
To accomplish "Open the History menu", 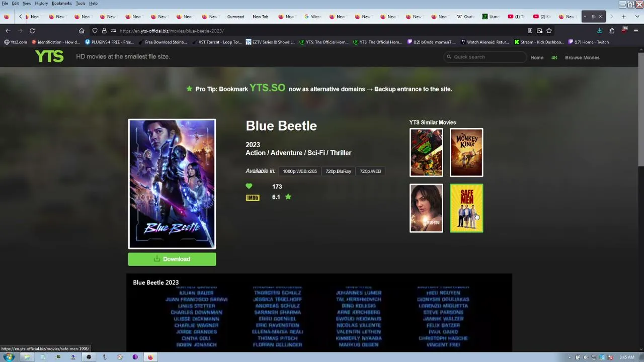I will (41, 4).
